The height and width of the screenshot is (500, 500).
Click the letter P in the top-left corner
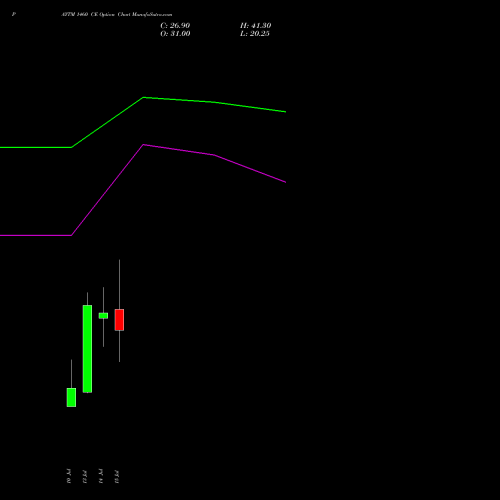point(14,14)
